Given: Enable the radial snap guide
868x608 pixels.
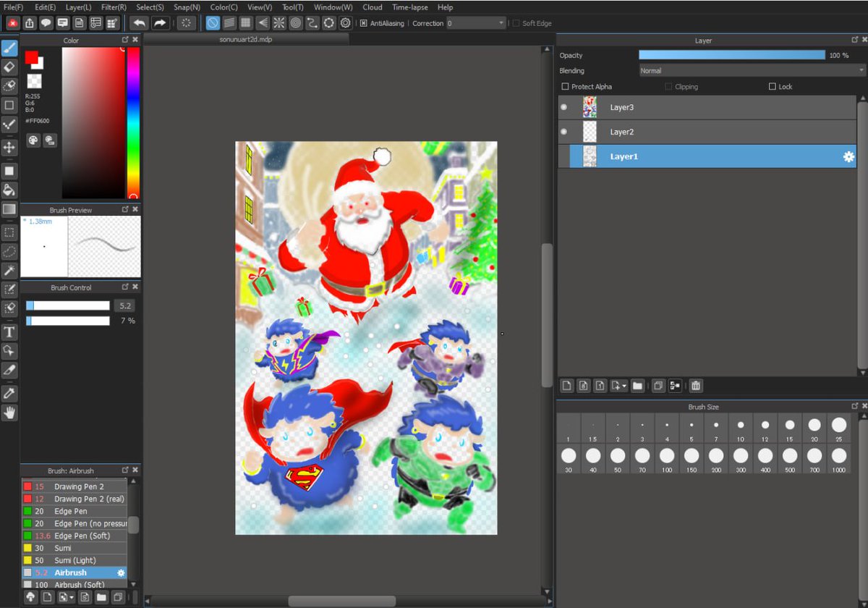Looking at the screenshot, I should click(x=279, y=23).
